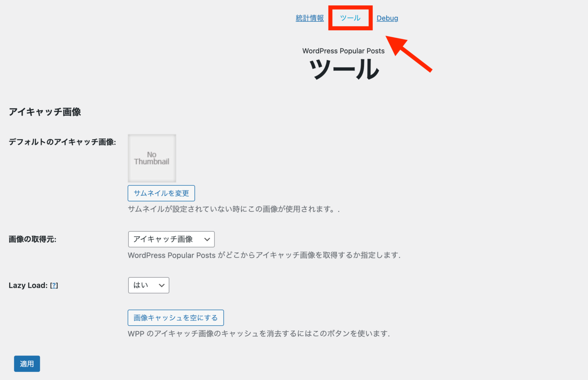Click the WPP cache description text
588x380 pixels.
coord(259,334)
